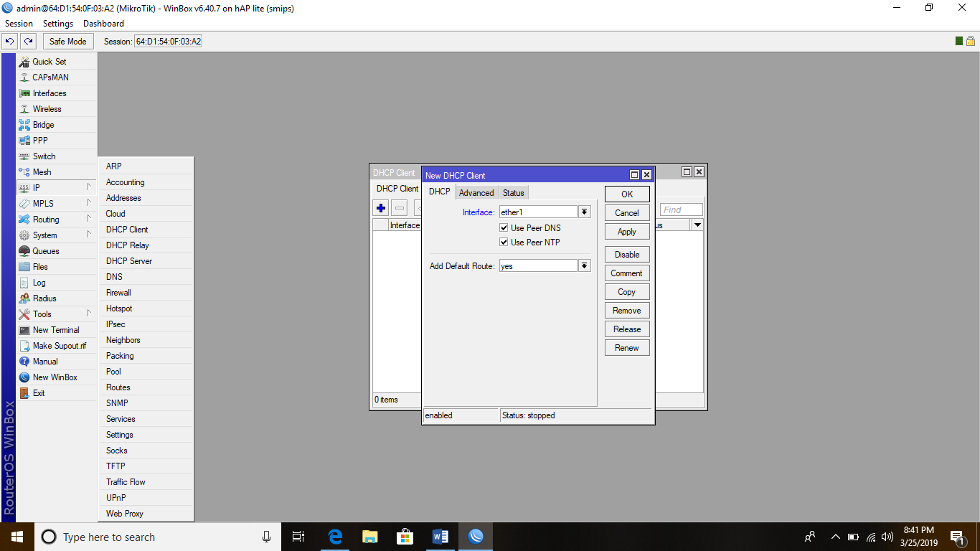Open Quick Set via its sidebar icon
The height and width of the screenshot is (551, 980).
pos(24,62)
